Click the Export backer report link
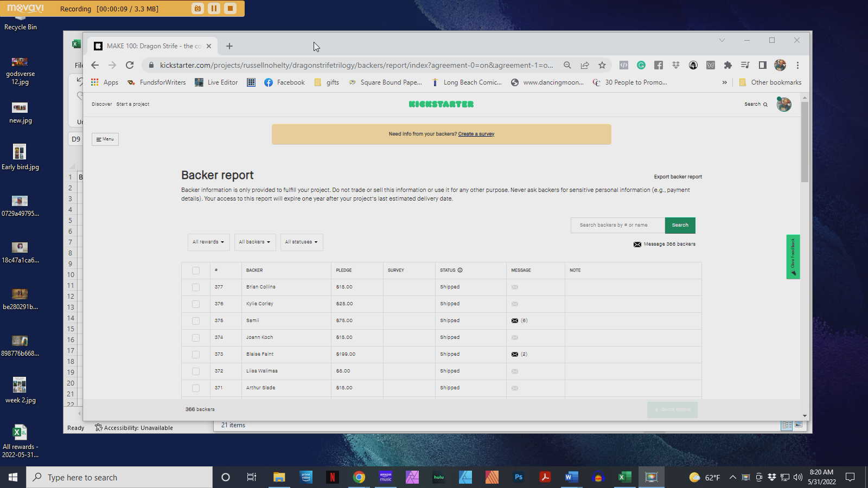 (x=678, y=177)
